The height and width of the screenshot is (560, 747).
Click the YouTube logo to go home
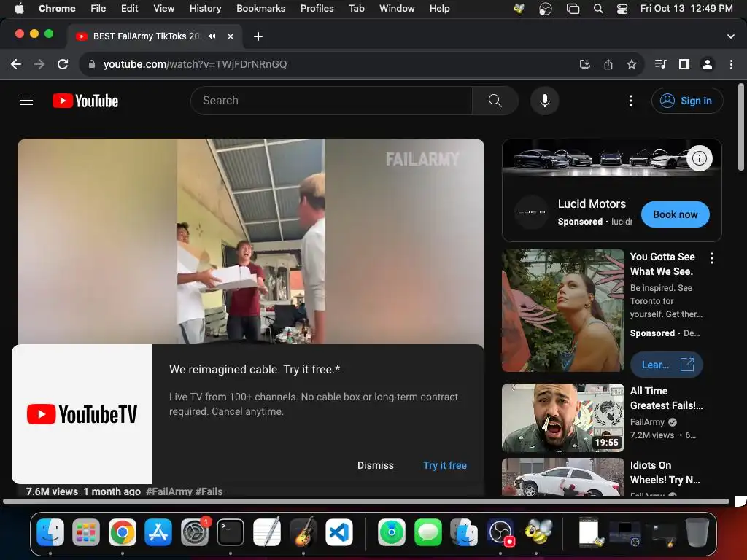85,101
